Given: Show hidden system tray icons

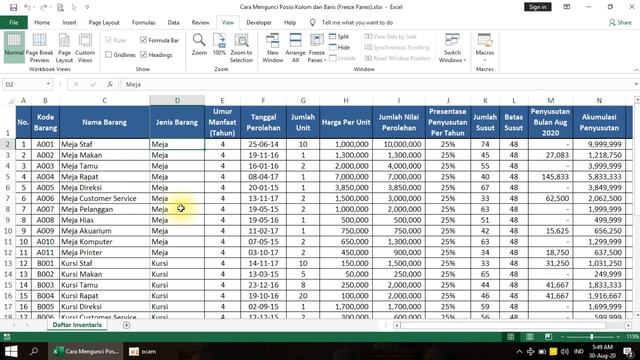Looking at the screenshot, I should [x=519, y=351].
